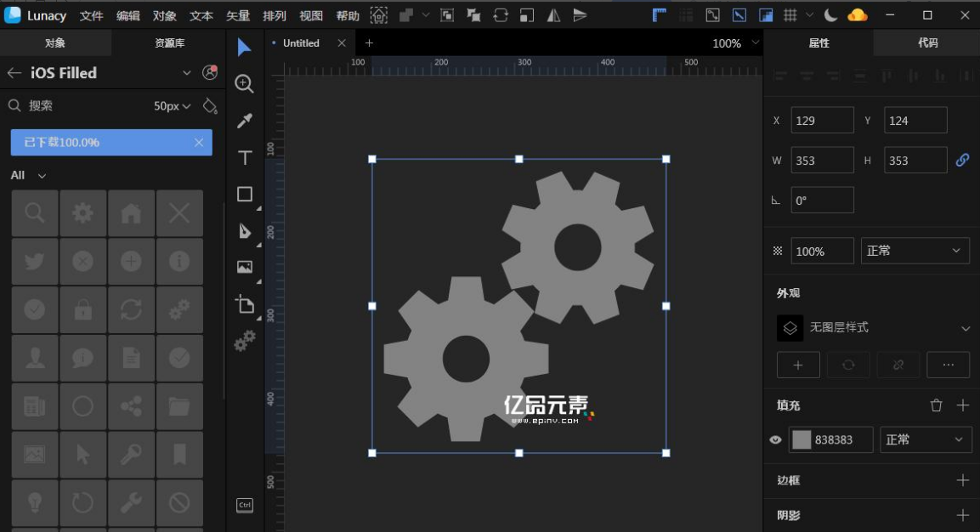This screenshot has width=980, height=532.
Task: Add a new border with the 边框 plus button
Action: (962, 480)
